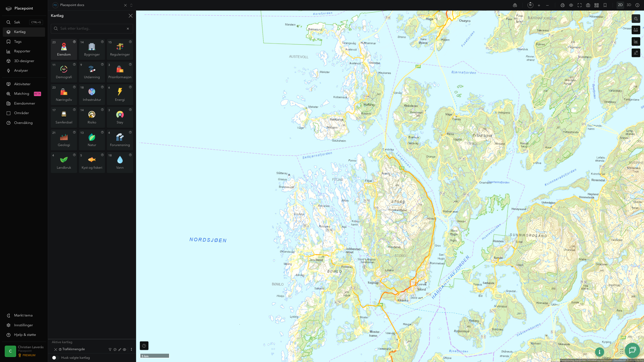
Task: Open the Næringsliv layer category
Action: point(64,95)
